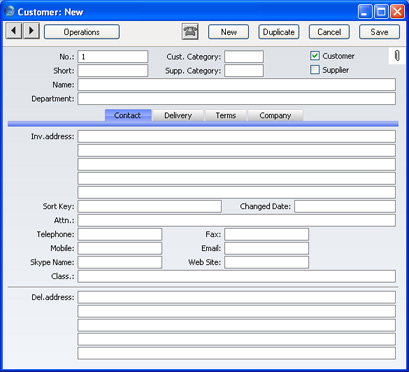Image resolution: width=409 pixels, height=372 pixels.
Task: Tick the Supplier checkbox
Action: (x=315, y=70)
